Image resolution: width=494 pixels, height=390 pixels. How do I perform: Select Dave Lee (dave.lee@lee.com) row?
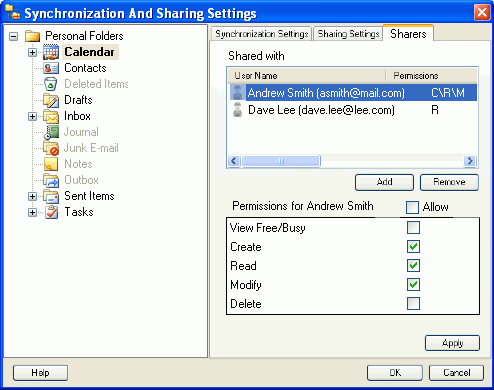353,110
